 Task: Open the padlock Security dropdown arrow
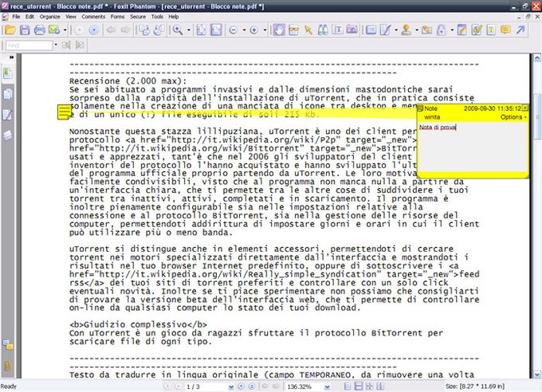click(452, 30)
